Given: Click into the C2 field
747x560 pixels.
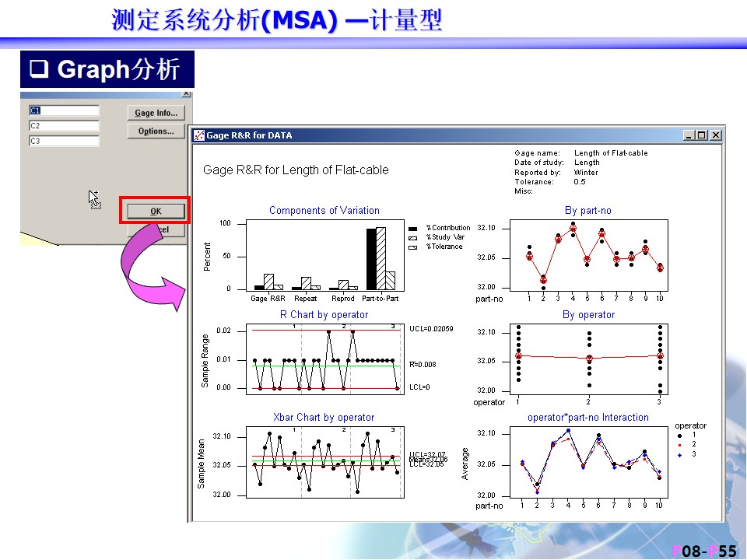Looking at the screenshot, I should (64, 126).
